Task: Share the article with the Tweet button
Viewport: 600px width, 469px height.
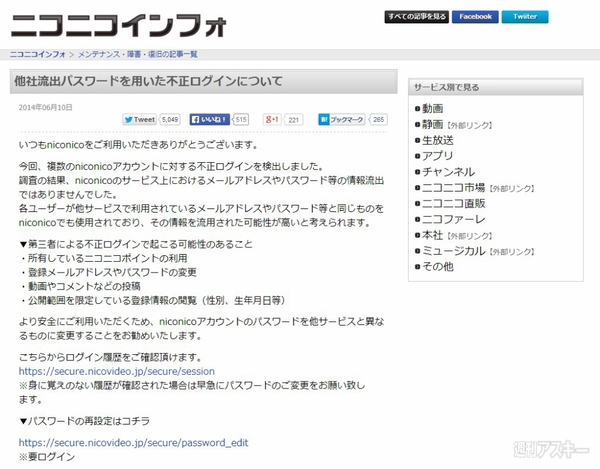Action: (x=140, y=120)
